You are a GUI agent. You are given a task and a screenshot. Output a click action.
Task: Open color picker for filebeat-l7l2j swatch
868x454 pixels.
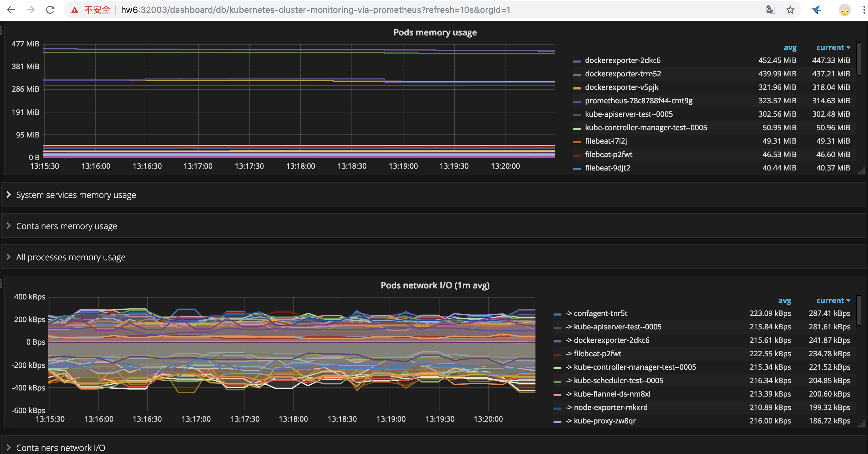[577, 142]
